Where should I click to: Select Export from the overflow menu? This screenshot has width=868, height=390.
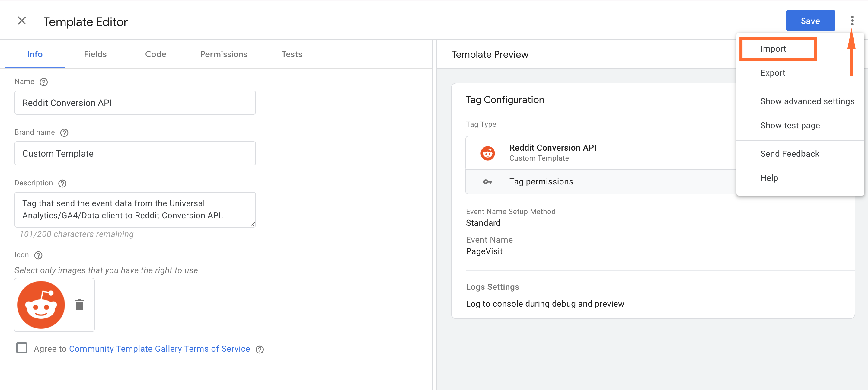[x=773, y=73]
